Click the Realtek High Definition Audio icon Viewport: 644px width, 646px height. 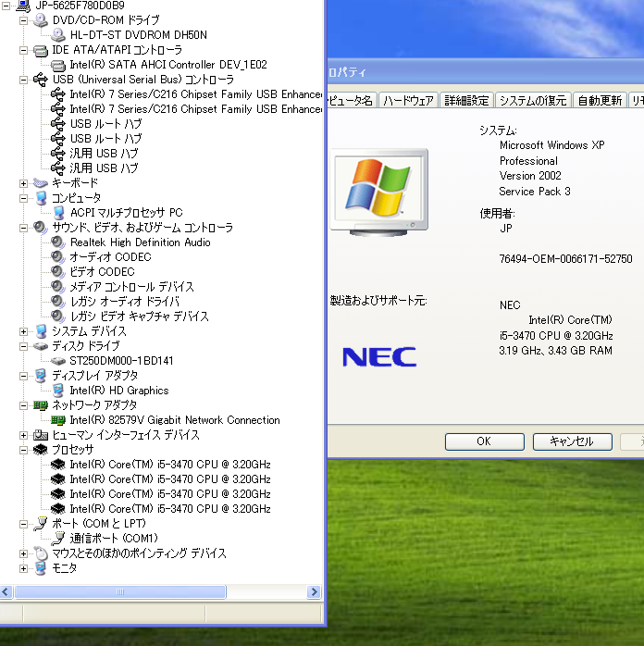(58, 242)
